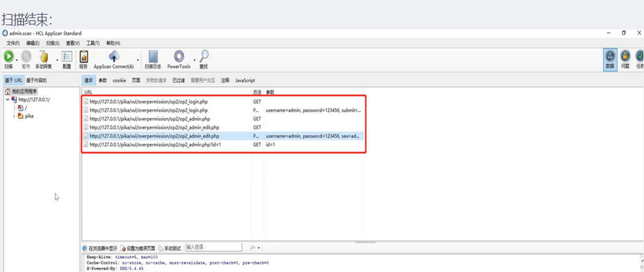The height and width of the screenshot is (272, 644).
Task: Switch to the 数据 data view icon
Action: click(610, 59)
